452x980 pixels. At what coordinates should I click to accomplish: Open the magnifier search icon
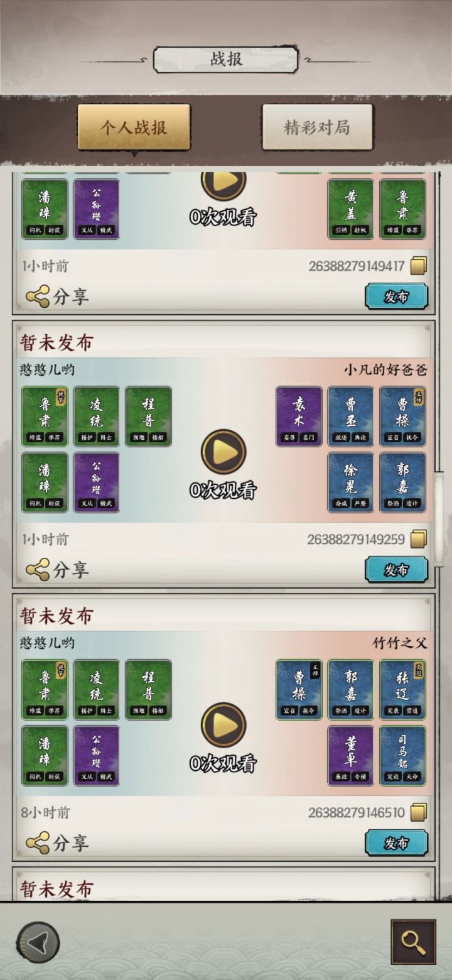(x=413, y=942)
